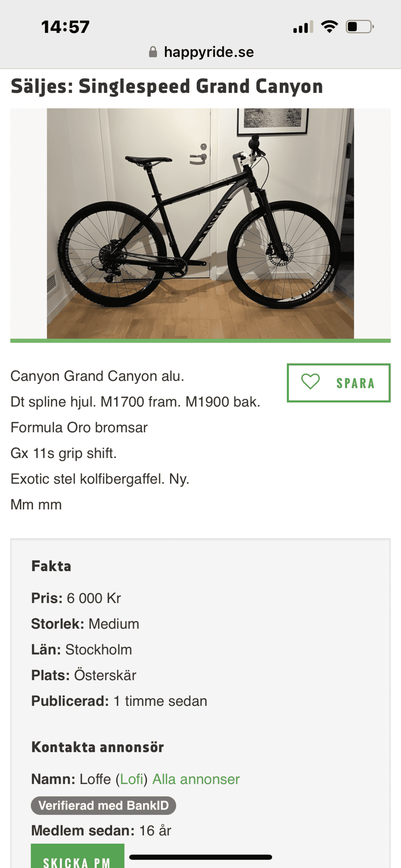Viewport: 401px width, 868px height.
Task: Tap the Pris 6 000 Kr line
Action: coord(76,598)
